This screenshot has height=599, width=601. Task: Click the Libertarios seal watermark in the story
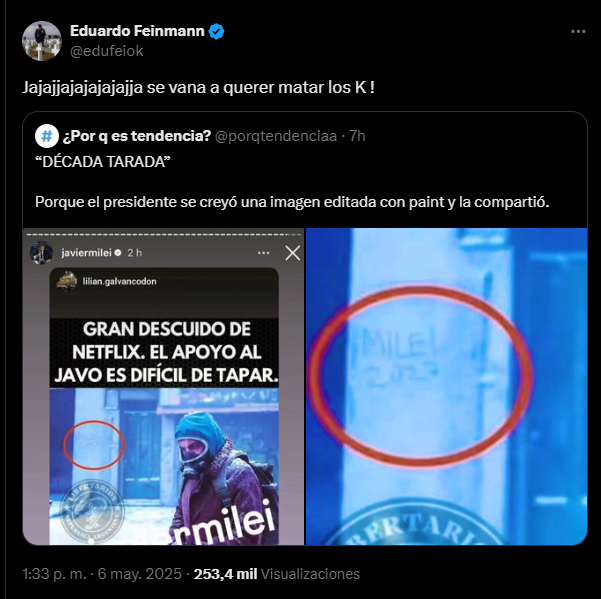pyautogui.click(x=92, y=511)
